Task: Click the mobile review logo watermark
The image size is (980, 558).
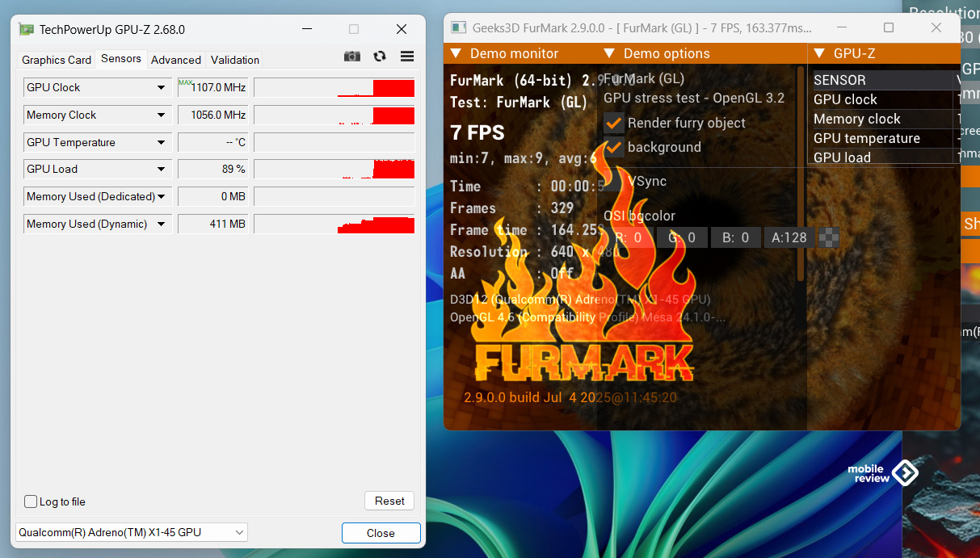Action: click(x=883, y=473)
